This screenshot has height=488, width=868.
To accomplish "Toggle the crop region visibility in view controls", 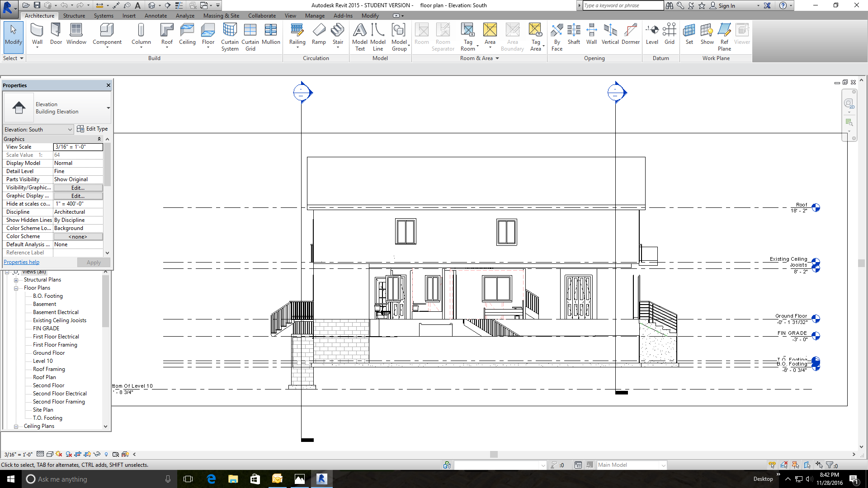I will pyautogui.click(x=87, y=454).
